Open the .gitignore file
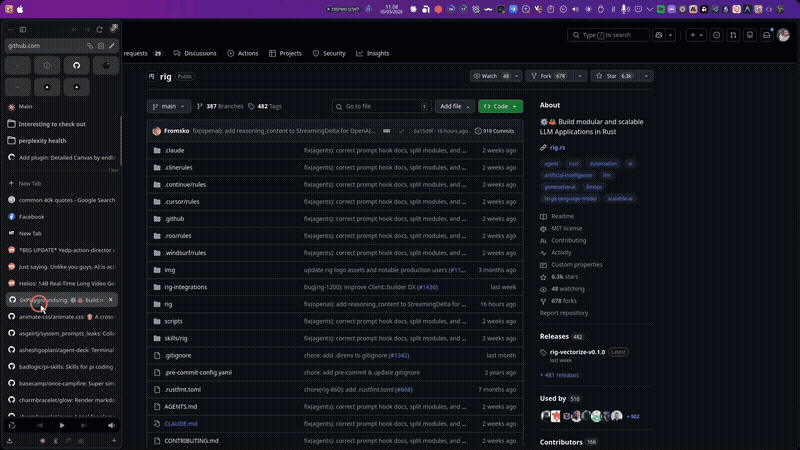 pos(178,355)
